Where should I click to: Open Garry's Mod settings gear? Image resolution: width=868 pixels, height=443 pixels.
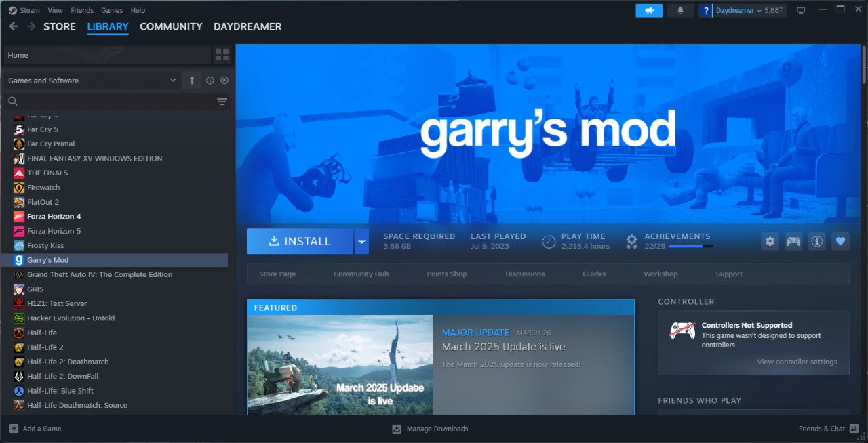point(770,241)
